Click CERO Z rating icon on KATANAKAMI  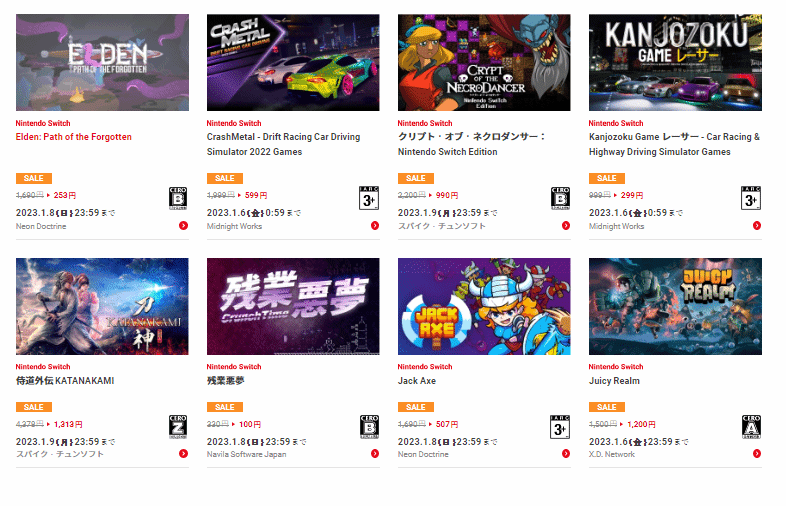(x=178, y=427)
